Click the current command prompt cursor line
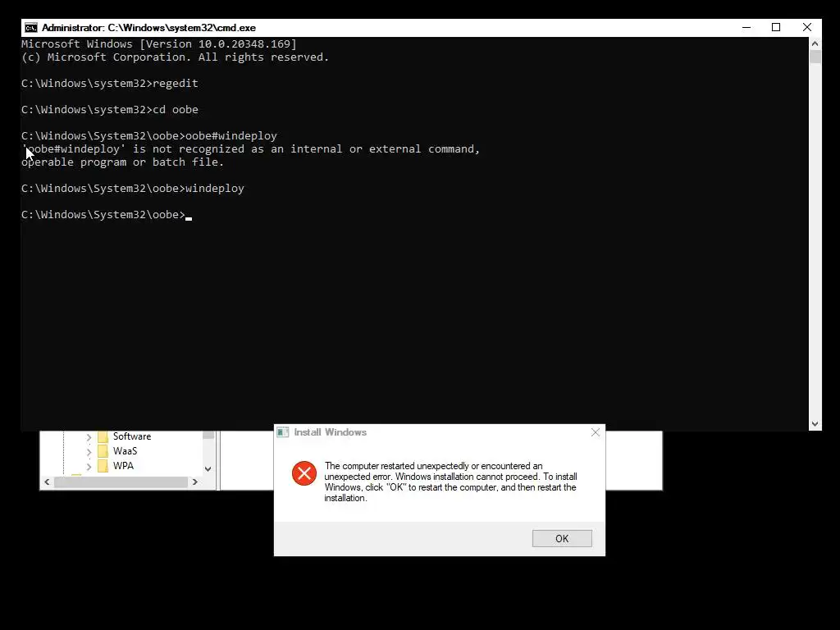 (x=107, y=214)
